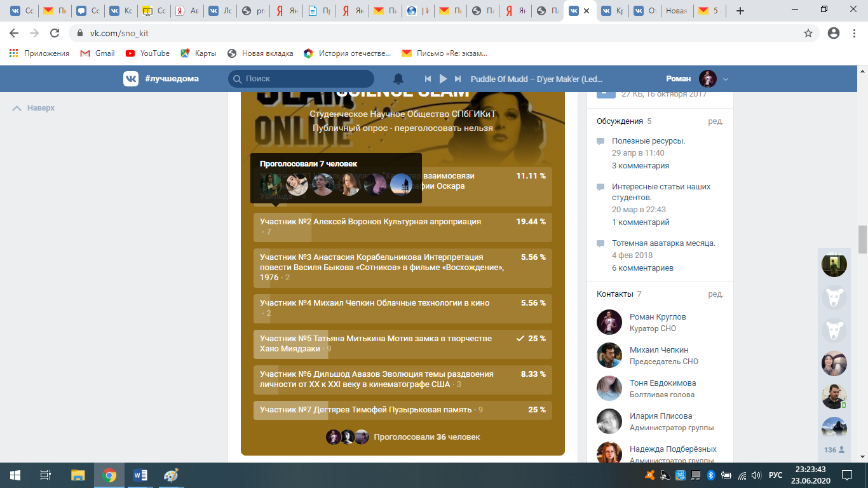The height and width of the screenshot is (488, 868).
Task: Open Роман Круглов contact profile
Action: [x=658, y=317]
